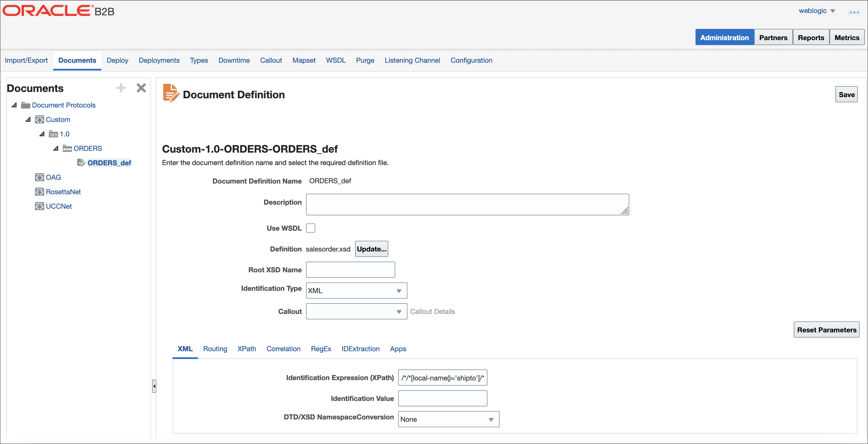Image resolution: width=868 pixels, height=444 pixels.
Task: Go to the Purge tab
Action: [365, 60]
